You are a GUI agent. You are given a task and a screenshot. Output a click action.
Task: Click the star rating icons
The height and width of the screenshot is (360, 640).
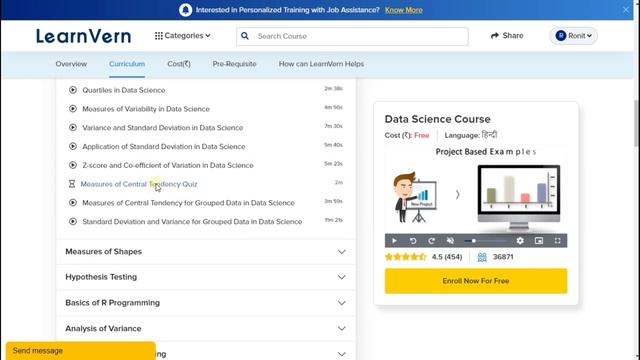click(405, 257)
